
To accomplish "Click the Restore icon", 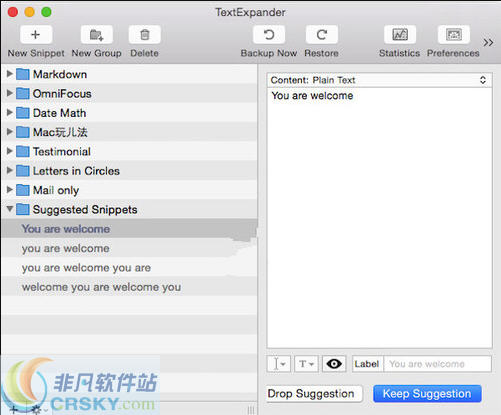I will (x=322, y=35).
